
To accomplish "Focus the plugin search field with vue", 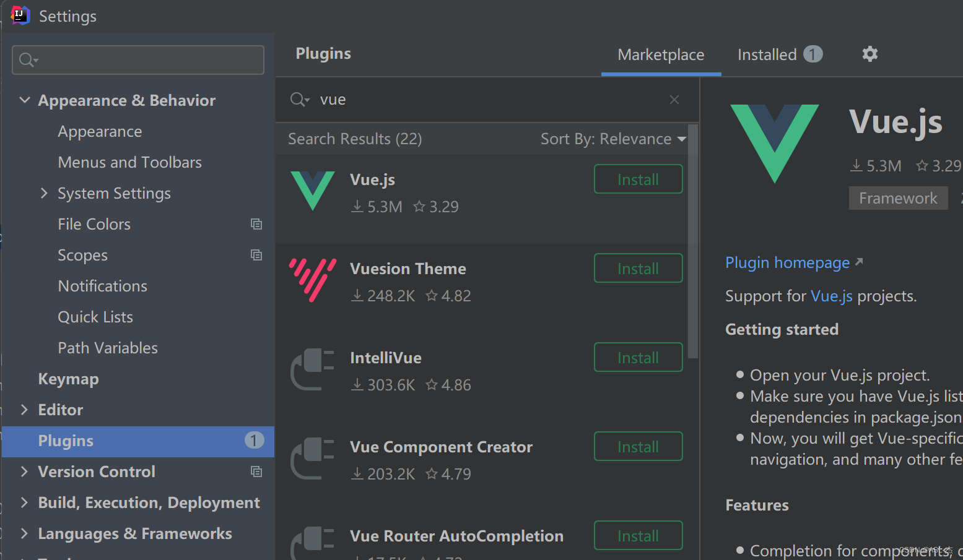I will pos(487,100).
